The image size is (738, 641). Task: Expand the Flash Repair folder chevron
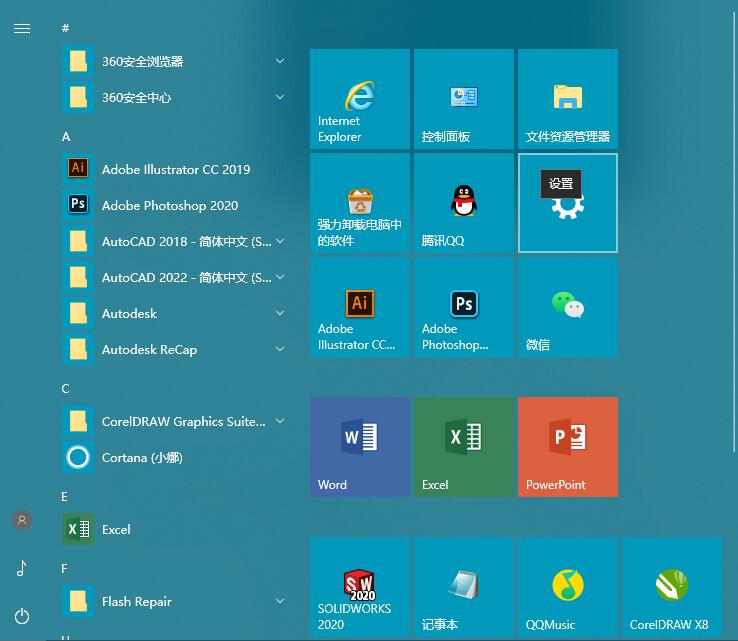(280, 601)
